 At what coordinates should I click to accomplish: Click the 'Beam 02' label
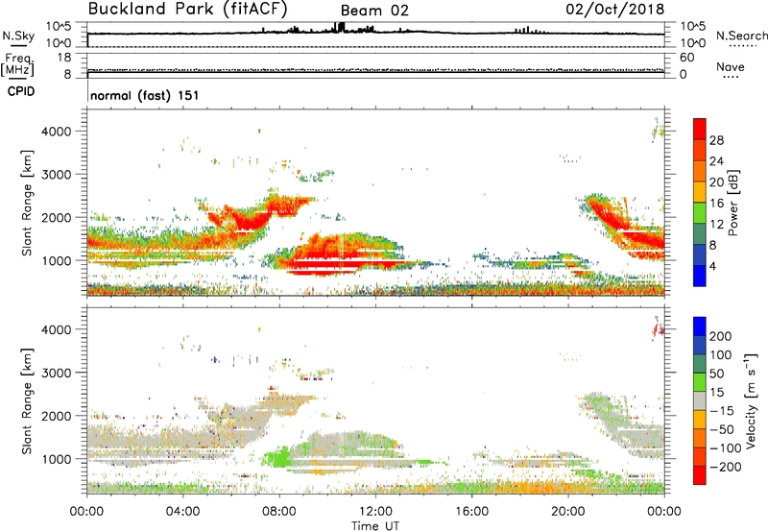(x=374, y=11)
